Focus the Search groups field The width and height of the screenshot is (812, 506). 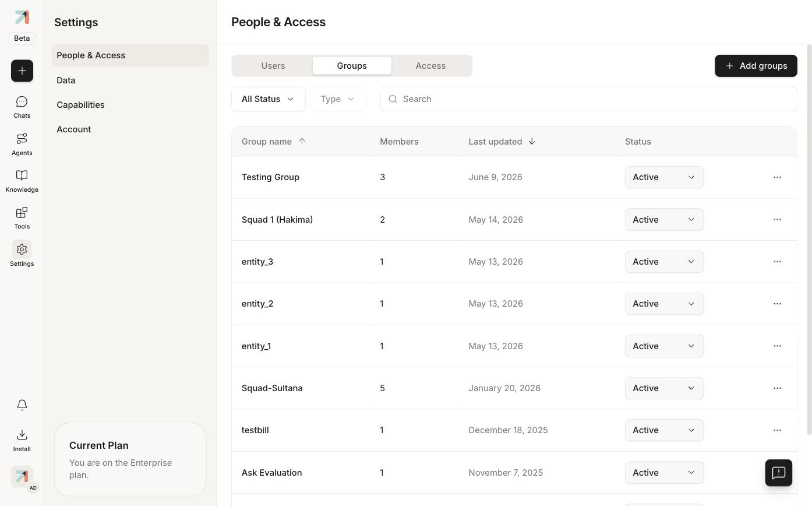(588, 99)
